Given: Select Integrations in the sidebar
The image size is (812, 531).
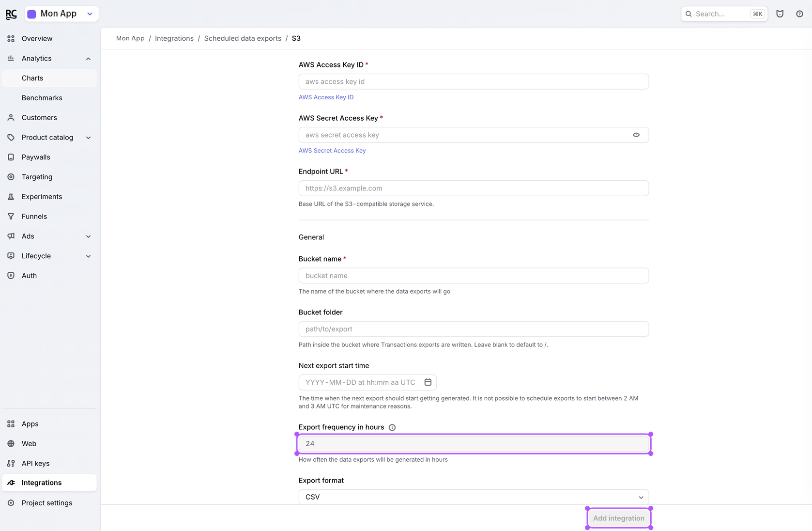Looking at the screenshot, I should click(49, 483).
